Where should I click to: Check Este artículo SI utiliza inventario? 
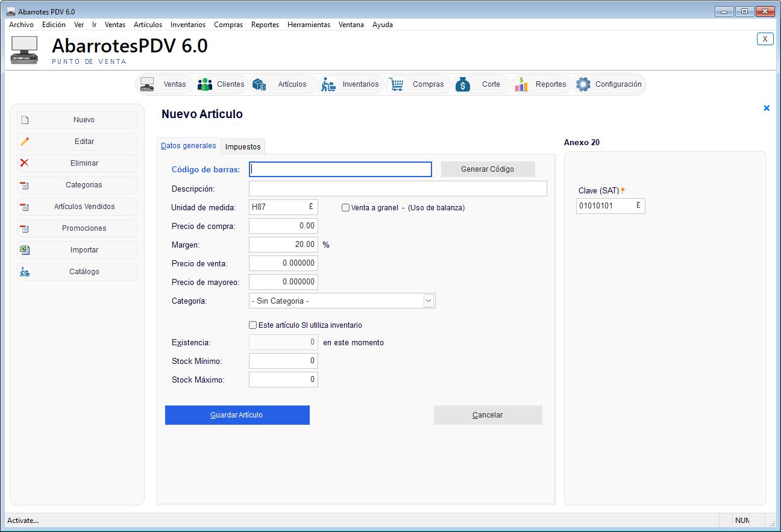(x=253, y=325)
